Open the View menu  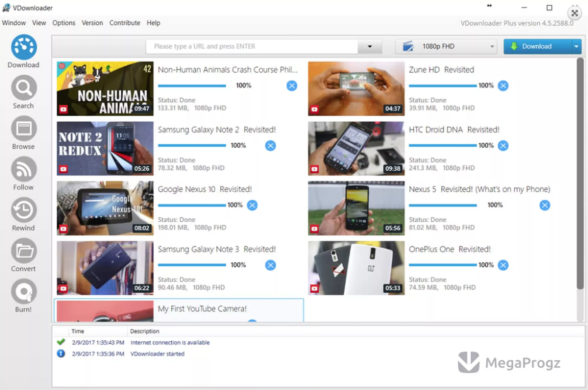click(x=39, y=23)
